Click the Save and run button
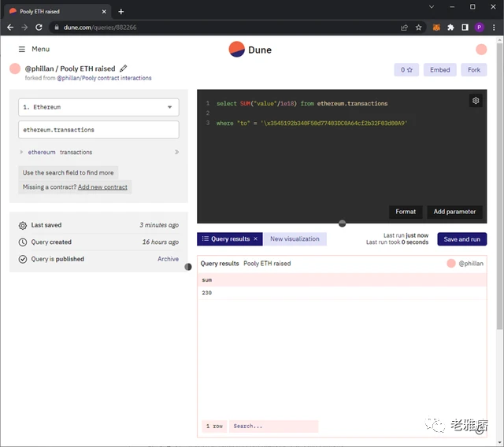 pyautogui.click(x=462, y=239)
